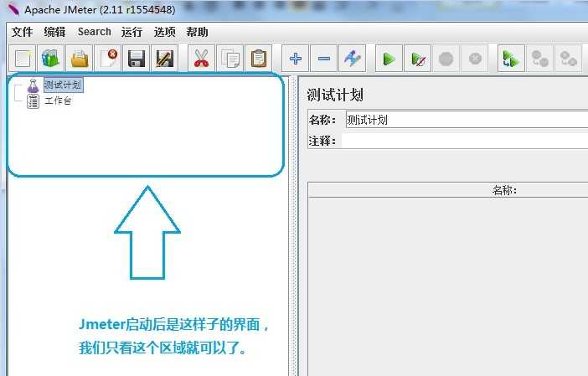Viewport: 588px width, 376px height.
Task: Click the Remote Start All icon
Action: 511,59
